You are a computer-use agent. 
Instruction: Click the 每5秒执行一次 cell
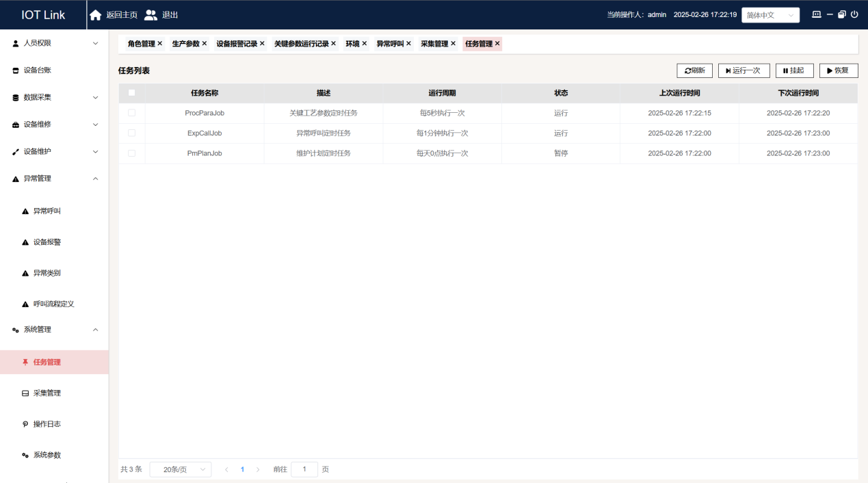click(443, 113)
